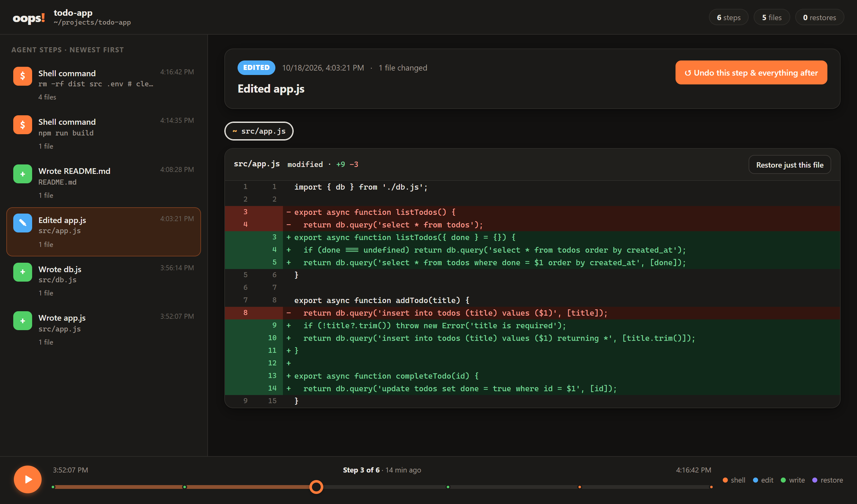Click the rm -rf shell command step icon
Viewport: 857px width, 504px height.
[22, 76]
